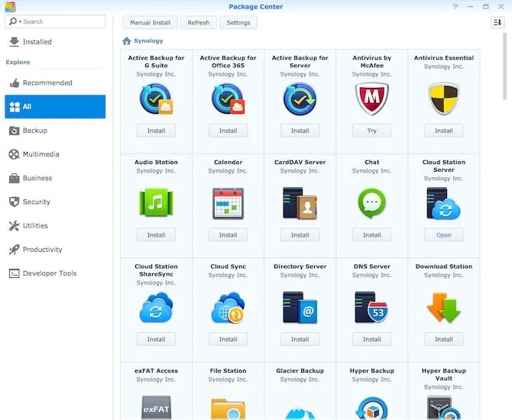This screenshot has height=420, width=512.
Task: Select the All category
Action: [55, 107]
